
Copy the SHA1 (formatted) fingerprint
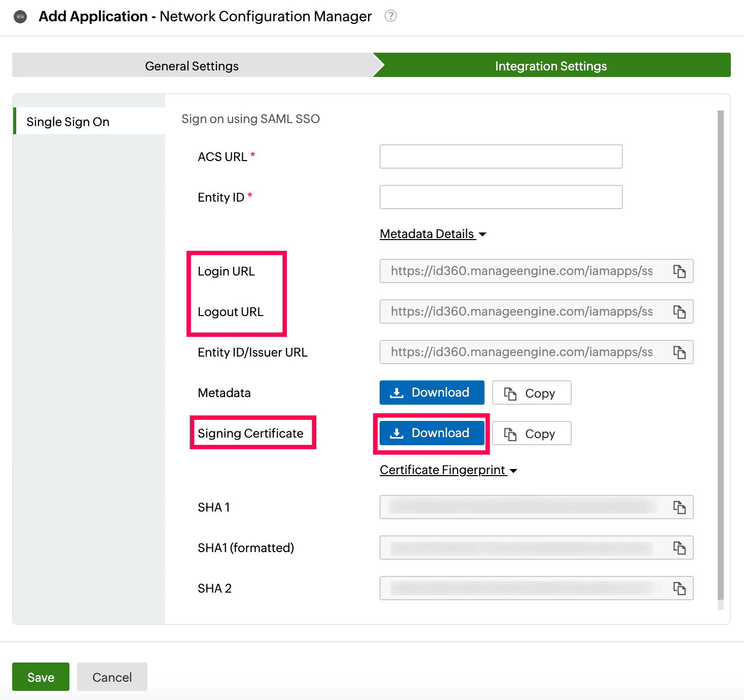pyautogui.click(x=679, y=548)
